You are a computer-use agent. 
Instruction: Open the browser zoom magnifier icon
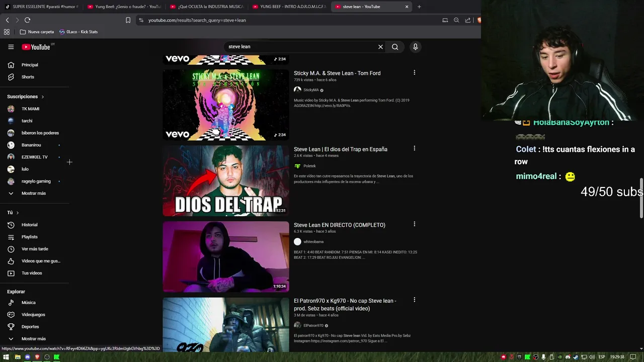(x=456, y=20)
